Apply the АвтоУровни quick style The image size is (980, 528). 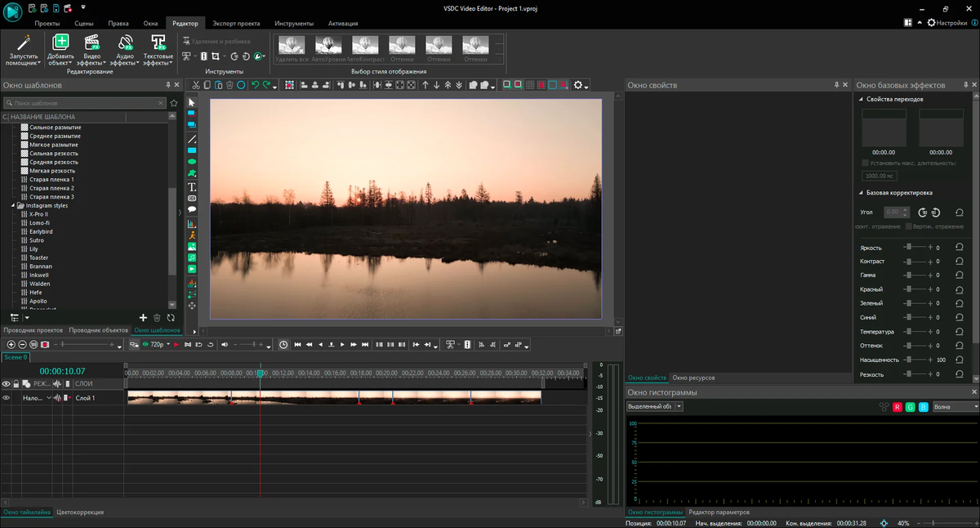328,46
